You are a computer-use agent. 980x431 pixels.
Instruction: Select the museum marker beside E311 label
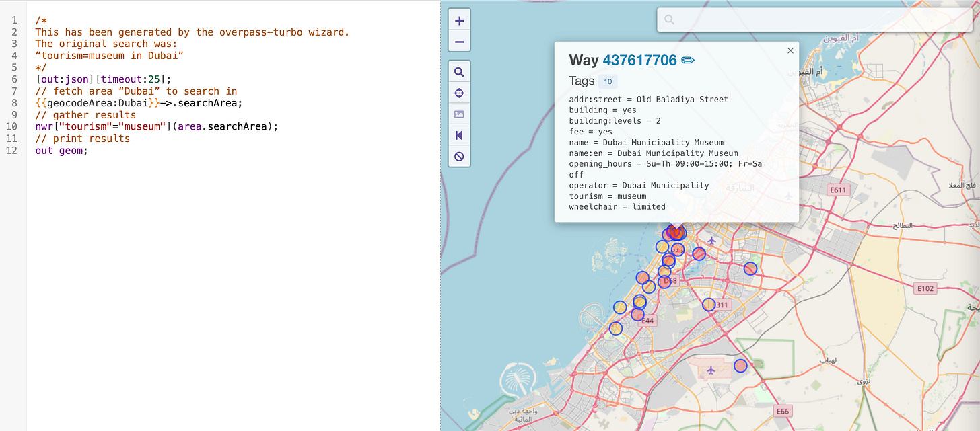(709, 305)
